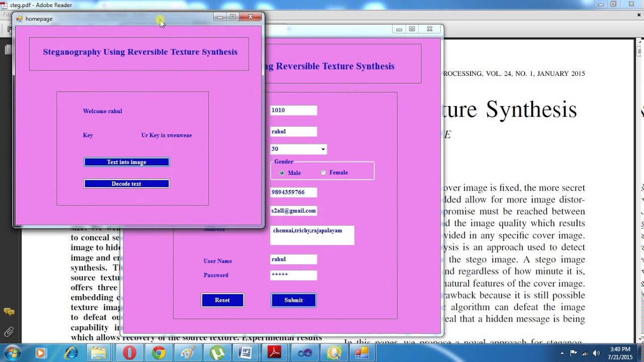Switch to Adobe Reader in the taskbar
This screenshot has height=362, width=644.
(275, 353)
